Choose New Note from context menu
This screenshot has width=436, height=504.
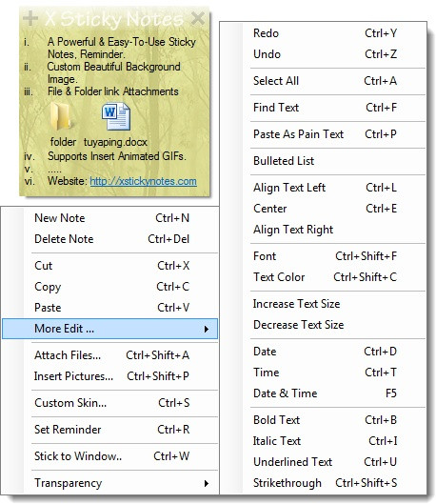click(110, 218)
